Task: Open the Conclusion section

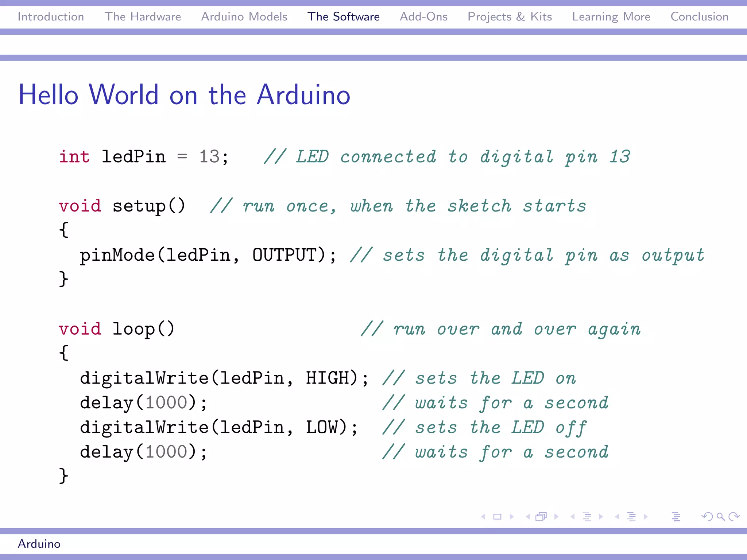Action: click(x=699, y=17)
